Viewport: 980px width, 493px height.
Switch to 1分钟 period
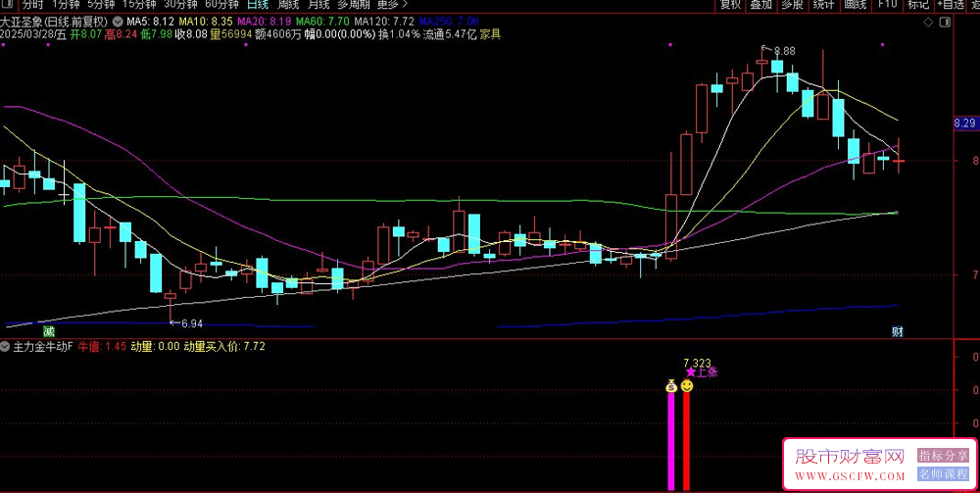(x=66, y=4)
